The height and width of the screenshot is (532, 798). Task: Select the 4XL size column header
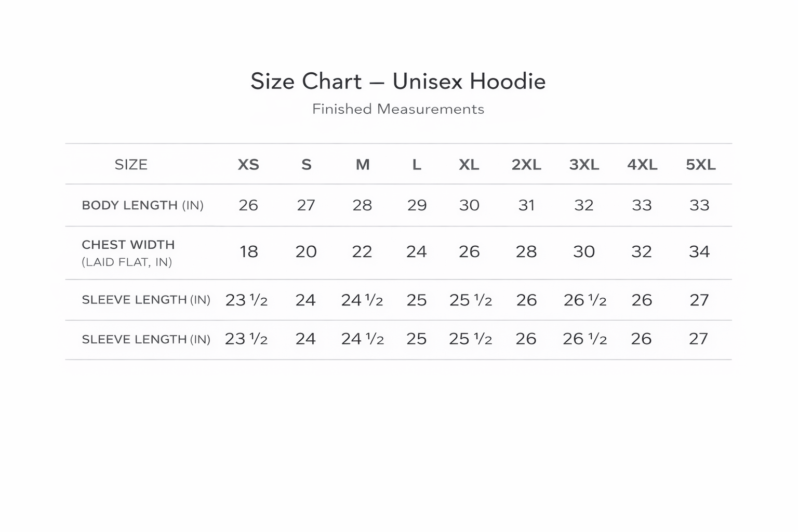(x=642, y=165)
